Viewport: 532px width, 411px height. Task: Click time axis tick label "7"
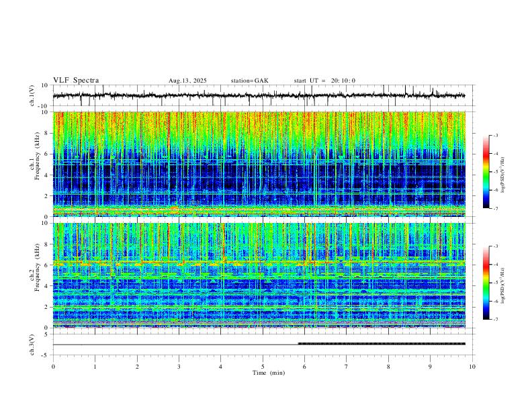(x=347, y=367)
